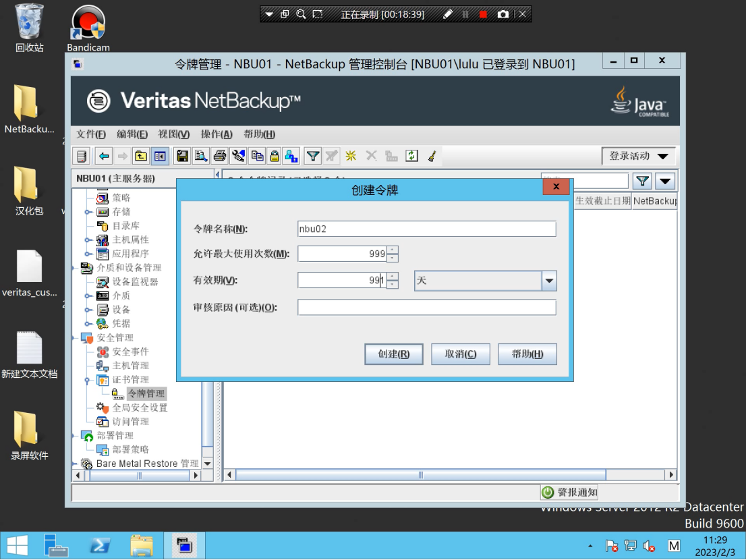Refresh the view using the refresh icon
Viewport: 746px width, 560px height.
tap(411, 156)
